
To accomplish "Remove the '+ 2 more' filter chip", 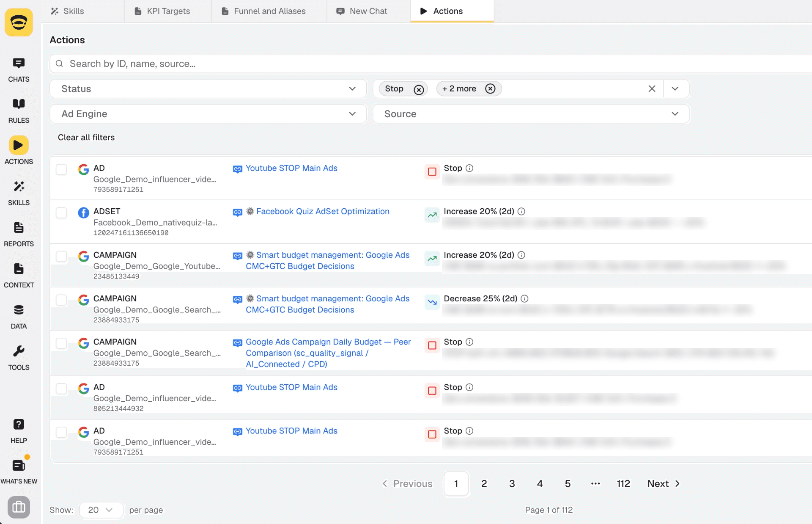I will [490, 88].
